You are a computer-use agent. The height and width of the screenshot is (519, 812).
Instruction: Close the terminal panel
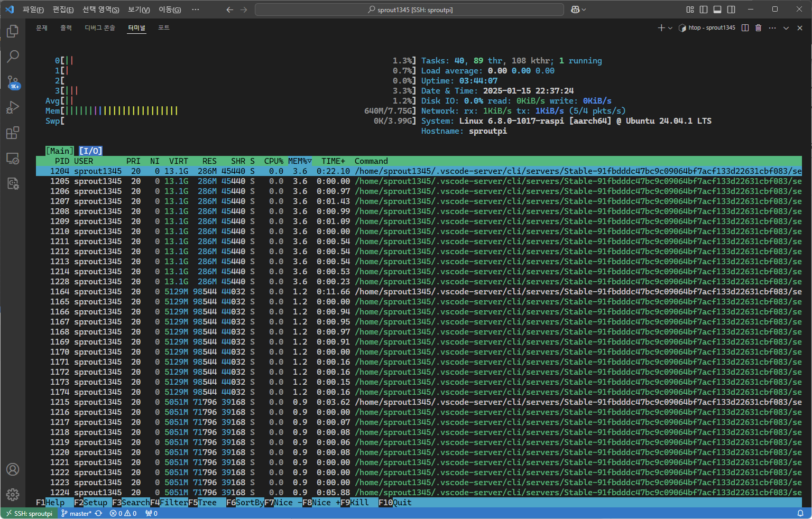[x=800, y=27]
